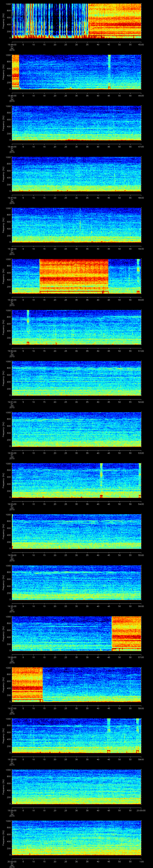Click the 19:45:00 start time label
Image resolution: width=153 pixels, height=868 pixels.
pyautogui.click(x=12, y=96)
